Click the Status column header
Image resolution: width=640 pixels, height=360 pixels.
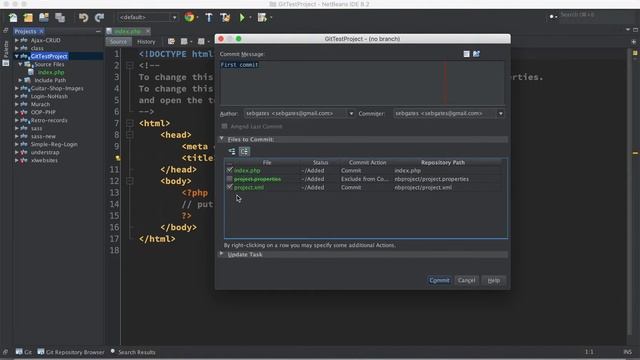coord(320,162)
